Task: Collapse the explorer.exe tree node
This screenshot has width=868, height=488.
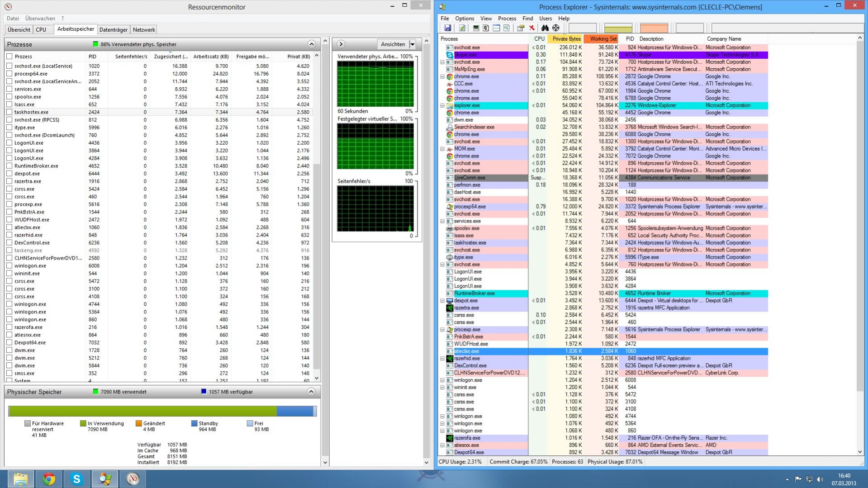Action: point(442,105)
